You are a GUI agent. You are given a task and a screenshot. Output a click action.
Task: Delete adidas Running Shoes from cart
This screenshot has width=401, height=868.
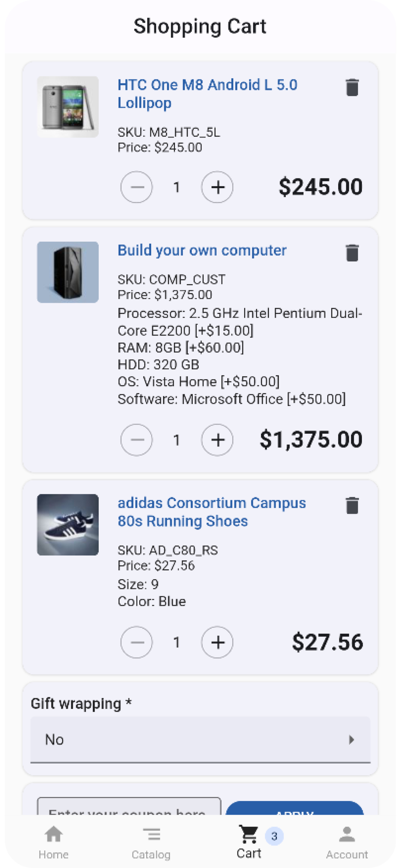(352, 506)
